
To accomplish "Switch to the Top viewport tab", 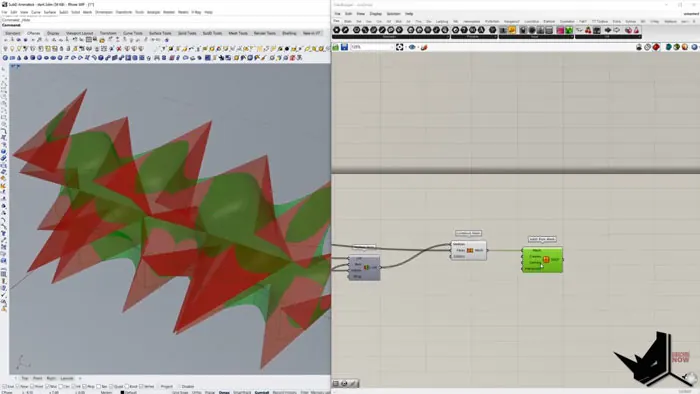I will coord(25,378).
